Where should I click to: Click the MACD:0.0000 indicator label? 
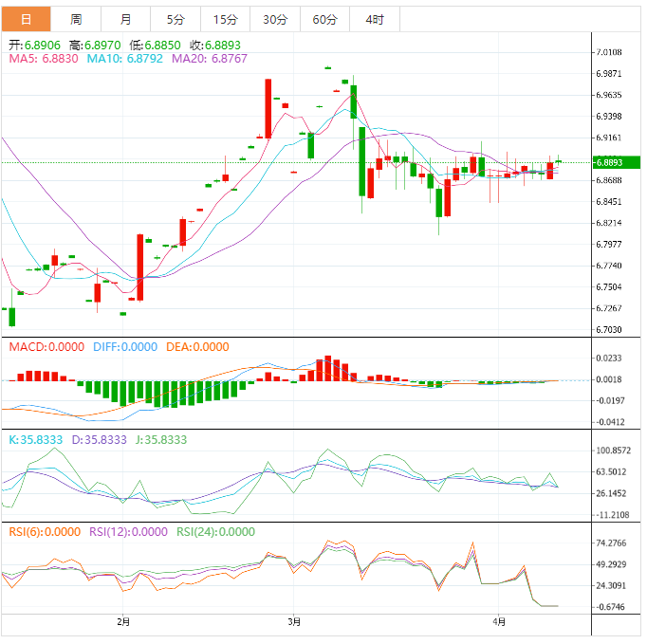[x=46, y=347]
